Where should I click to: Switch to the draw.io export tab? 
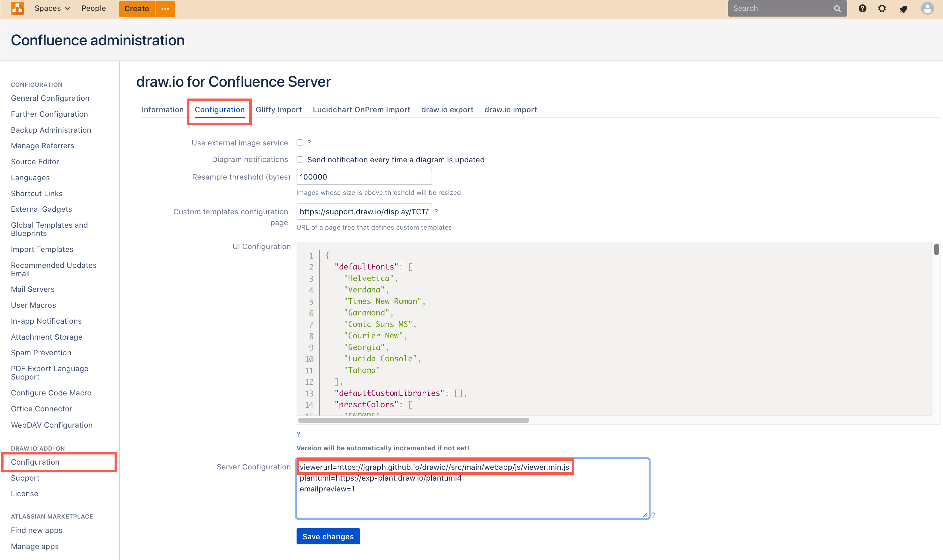[x=447, y=109]
